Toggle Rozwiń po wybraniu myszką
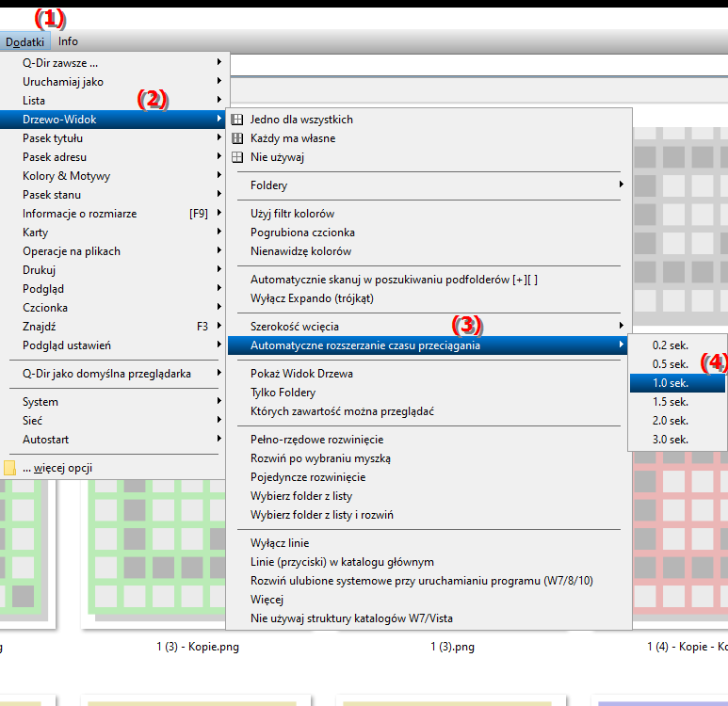Image resolution: width=728 pixels, height=706 pixels. point(429,458)
